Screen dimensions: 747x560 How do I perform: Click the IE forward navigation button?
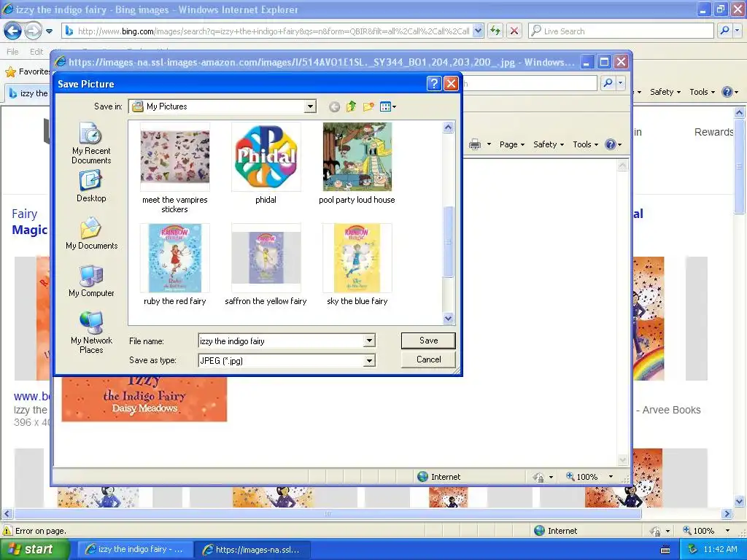pyautogui.click(x=33, y=31)
